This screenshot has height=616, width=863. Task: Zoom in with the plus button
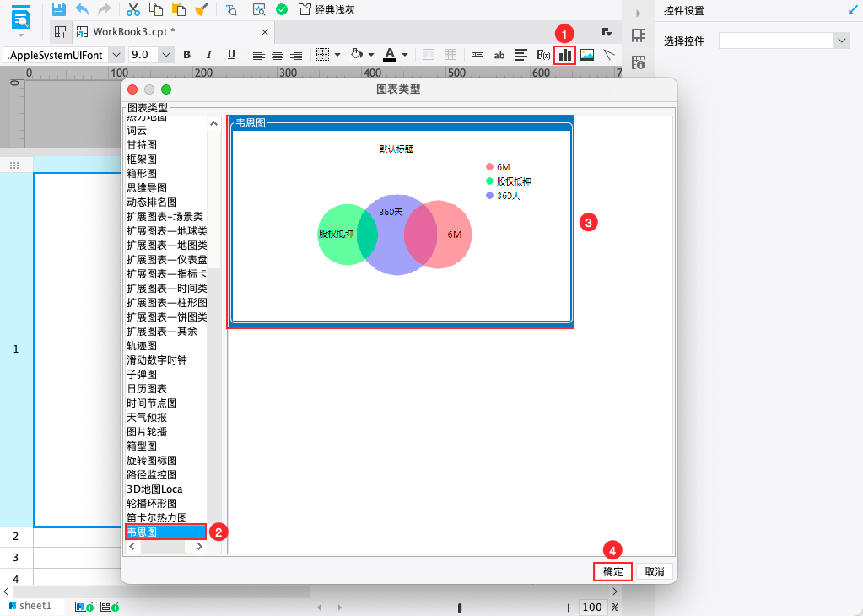[568, 608]
